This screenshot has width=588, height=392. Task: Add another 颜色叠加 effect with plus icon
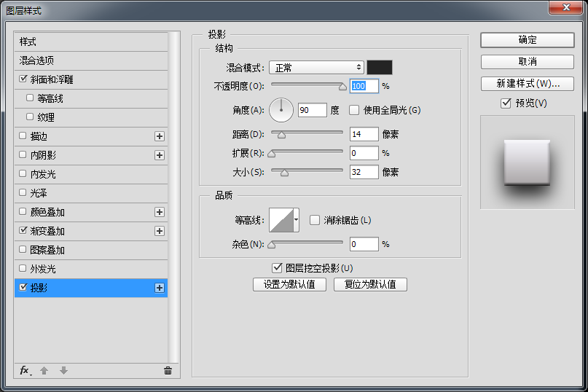160,212
